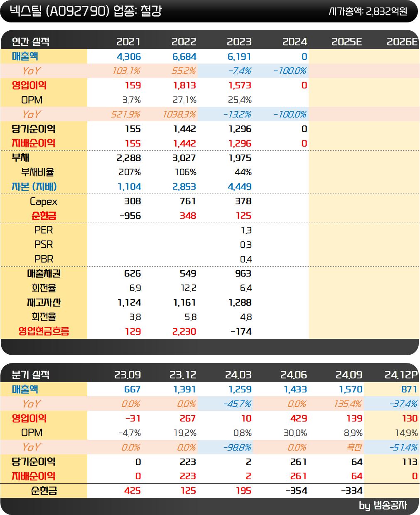Select the PSR value 0.3
This screenshot has height=515, width=420.
[x=246, y=245]
